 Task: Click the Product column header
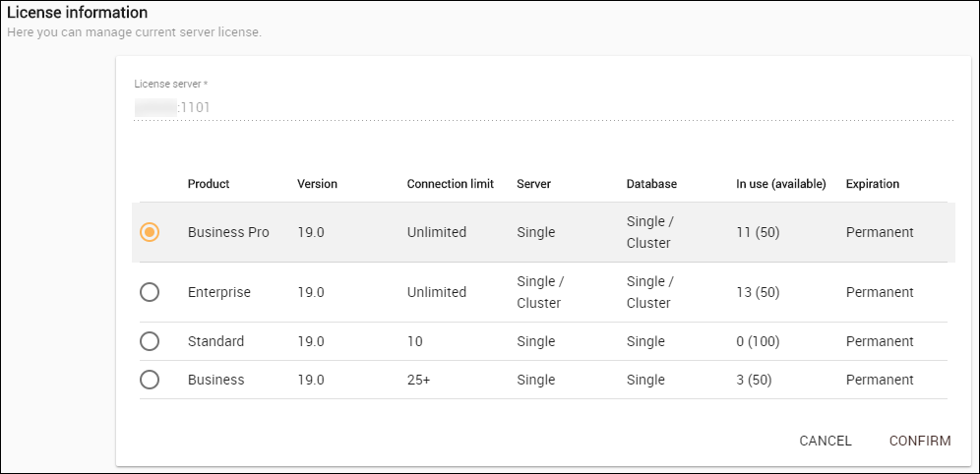click(x=209, y=184)
